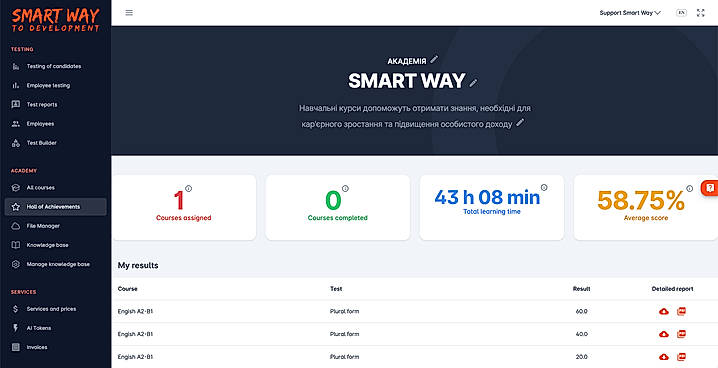Image resolution: width=718 pixels, height=368 pixels.
Task: Click the Employee testing bar chart icon
Action: tap(16, 86)
